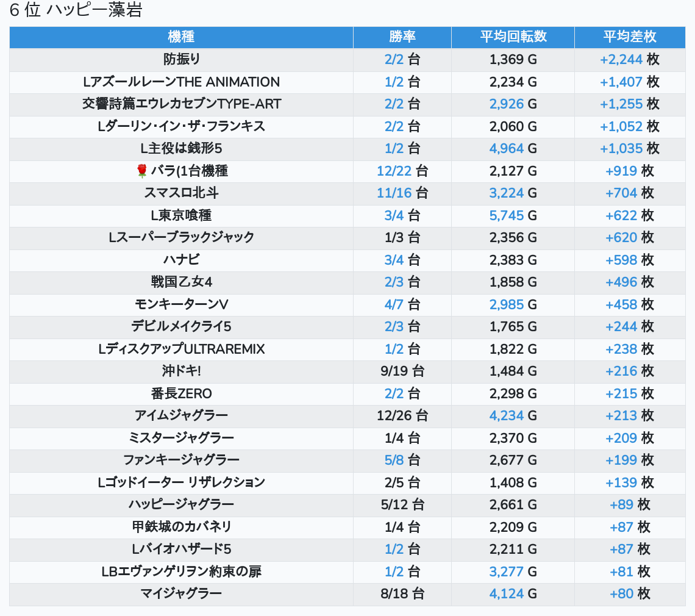
Task: Click the 11/16 win rate for スマスロ北斗
Action: coord(394,193)
